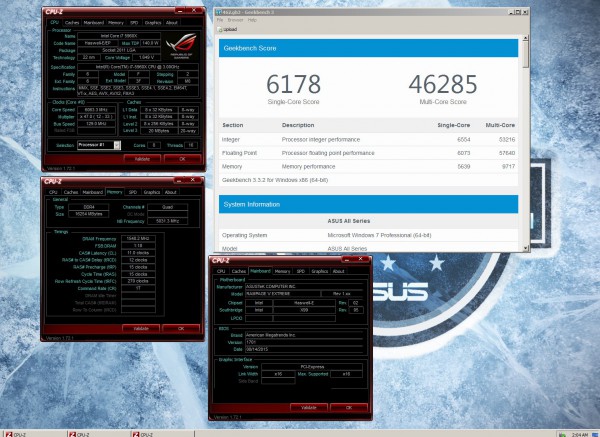Screen dimensions: 600x437
Task: Select CPU tab in the CPU-Z Memory window
Action: (53, 192)
